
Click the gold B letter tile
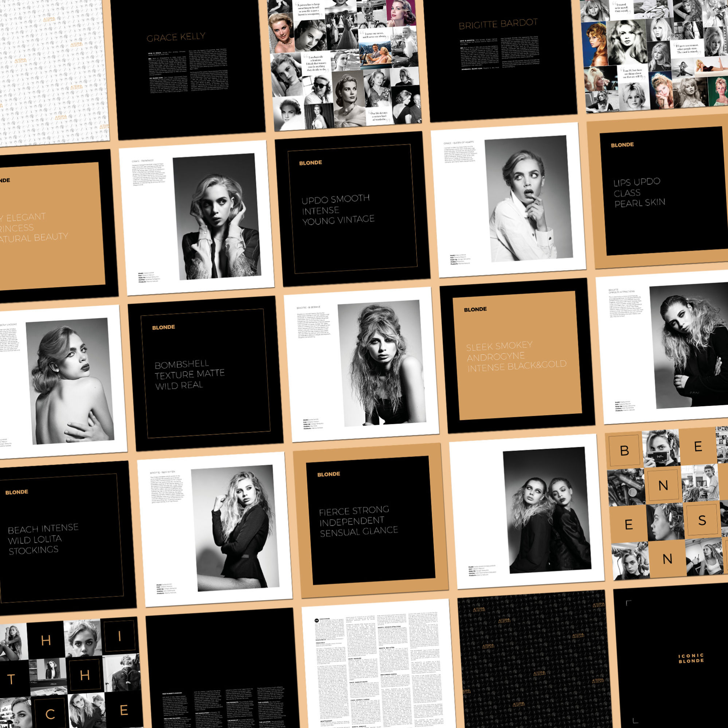pos(625,450)
